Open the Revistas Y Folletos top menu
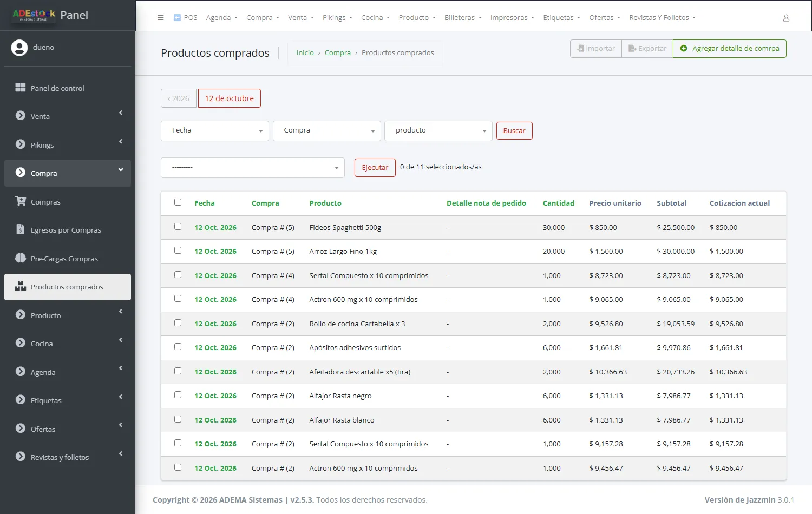Screen dimensions: 812x514 coord(662,18)
